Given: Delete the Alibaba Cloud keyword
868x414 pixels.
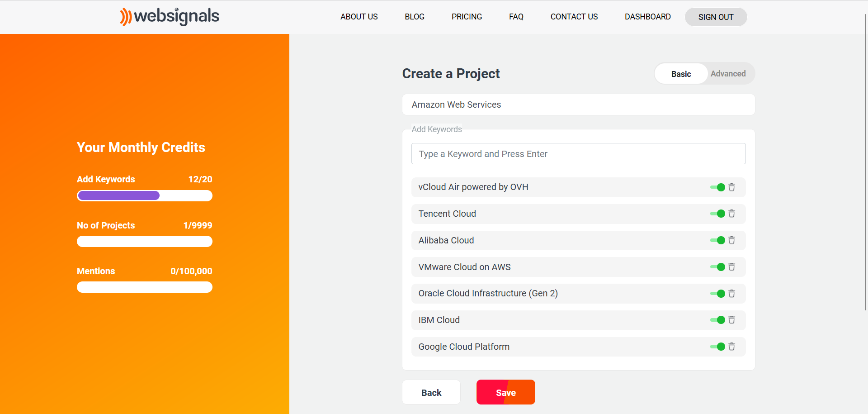Looking at the screenshot, I should [731, 240].
